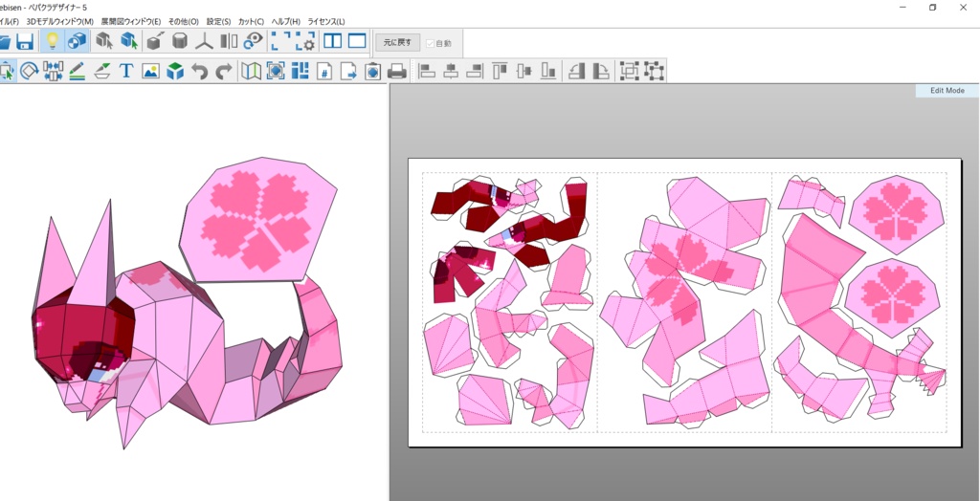The image size is (980, 501).
Task: Click the gray cylinder solid icon
Action: click(x=180, y=42)
